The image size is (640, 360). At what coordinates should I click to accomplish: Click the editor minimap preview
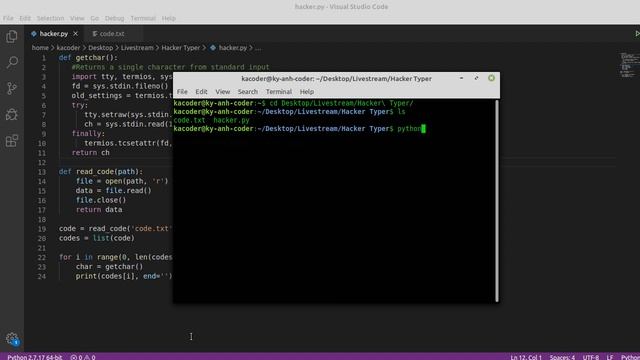point(629,65)
